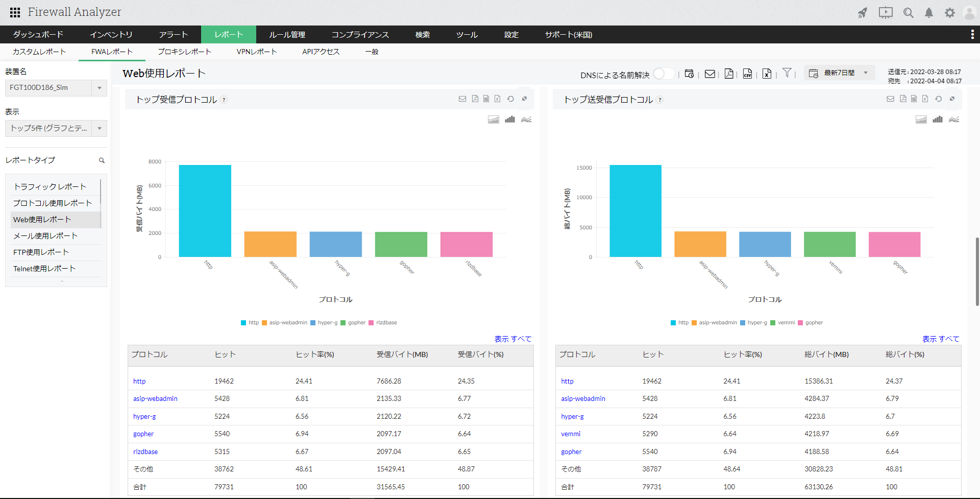Switch top received protocols chart to bar view
The height and width of the screenshot is (499, 980).
click(x=510, y=120)
